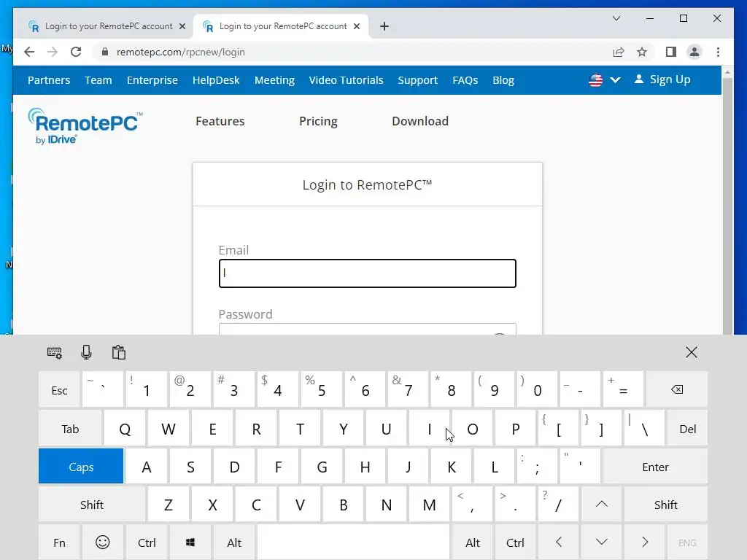The image size is (747, 560).
Task: Toggle the right Shift key
Action: click(x=665, y=505)
